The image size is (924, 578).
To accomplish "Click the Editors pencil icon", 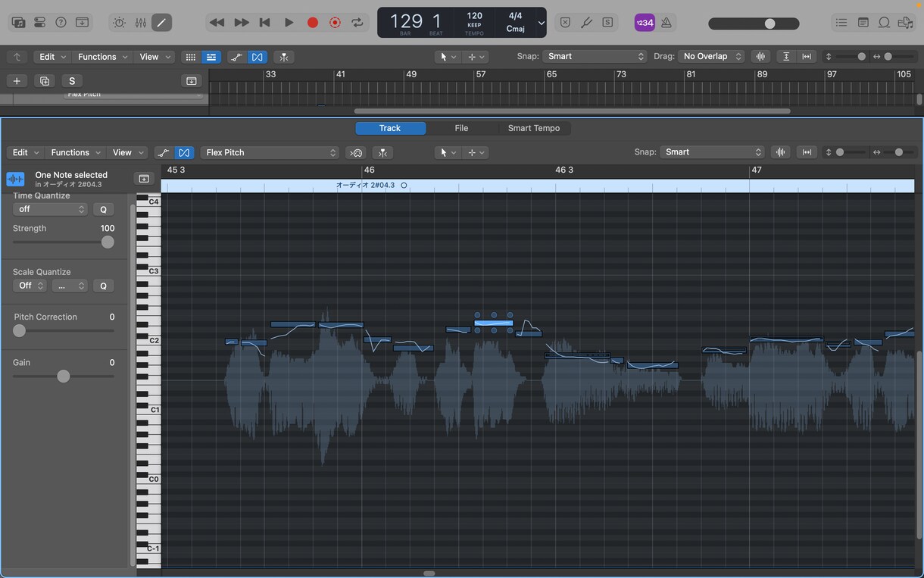I will (161, 23).
